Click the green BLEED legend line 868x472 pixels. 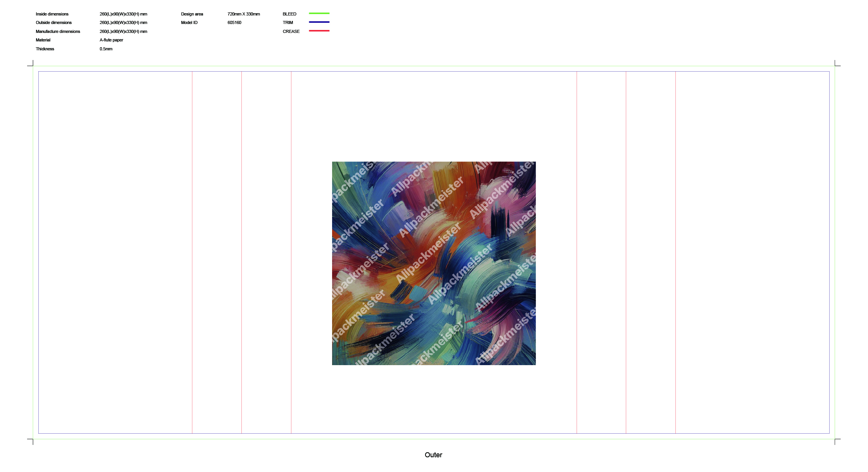tap(319, 14)
